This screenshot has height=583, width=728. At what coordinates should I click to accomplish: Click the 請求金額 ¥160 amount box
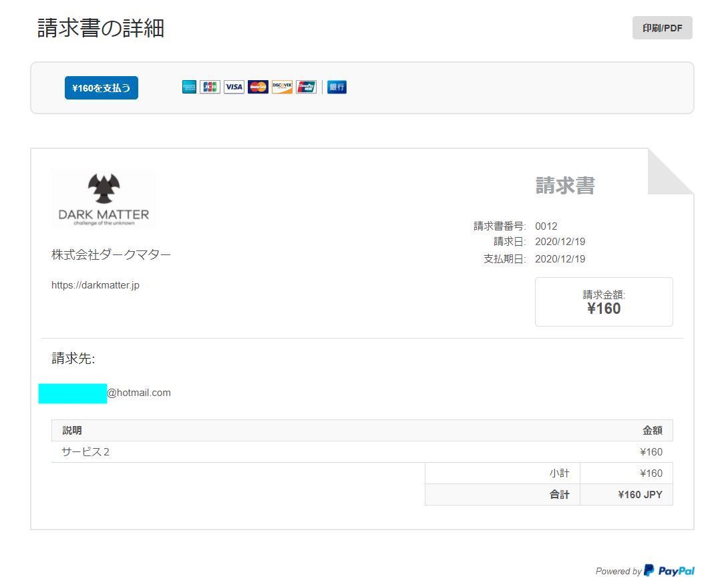tap(604, 302)
